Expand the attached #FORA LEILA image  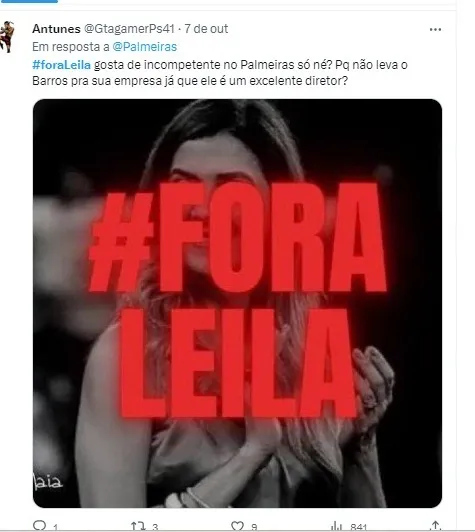click(x=237, y=303)
